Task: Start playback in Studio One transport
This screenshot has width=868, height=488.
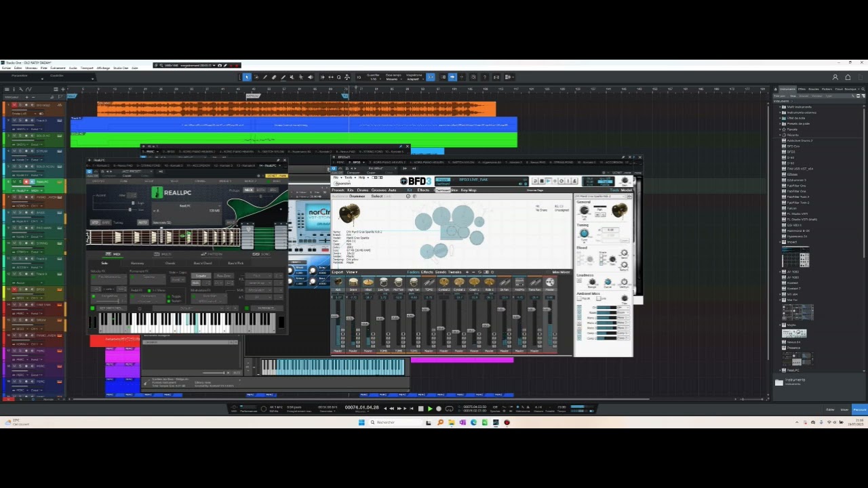Action: 430,409
